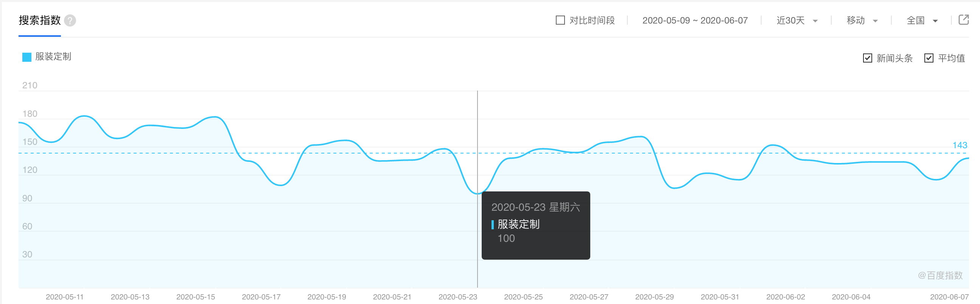Open the 近30天 time range dropdown

tap(796, 20)
